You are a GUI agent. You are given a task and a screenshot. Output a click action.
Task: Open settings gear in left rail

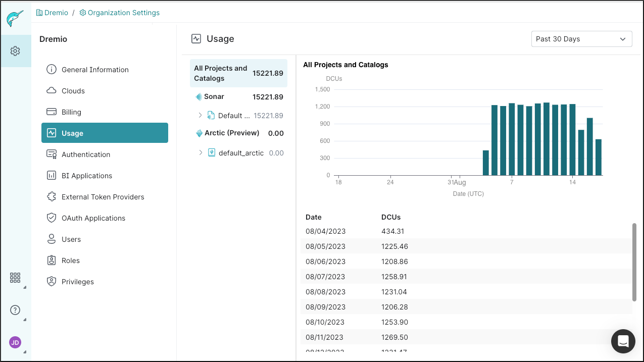[x=15, y=51]
